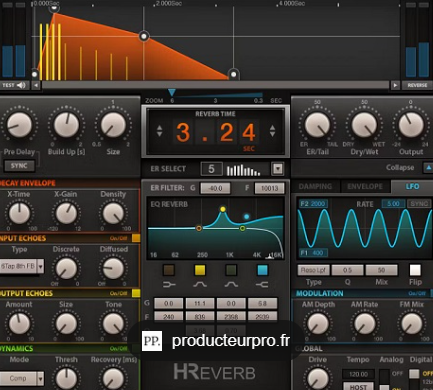Select the blue EQ band 4 square

(x=262, y=270)
